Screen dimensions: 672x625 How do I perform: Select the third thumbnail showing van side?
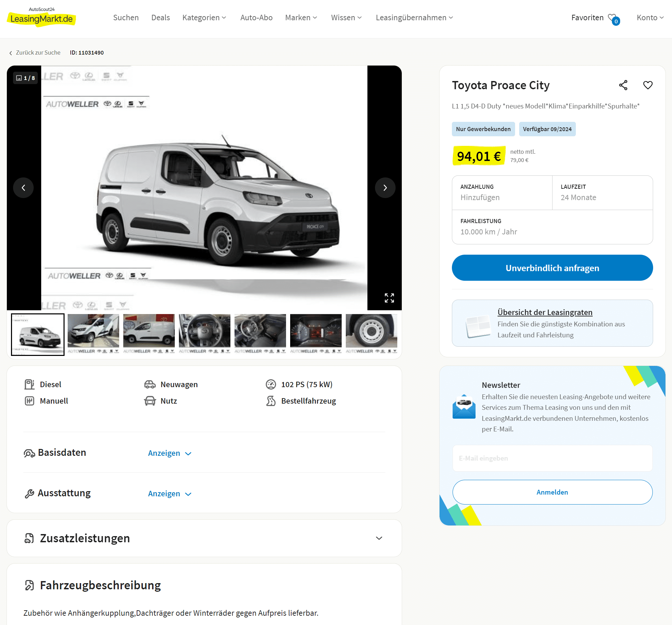pos(149,334)
